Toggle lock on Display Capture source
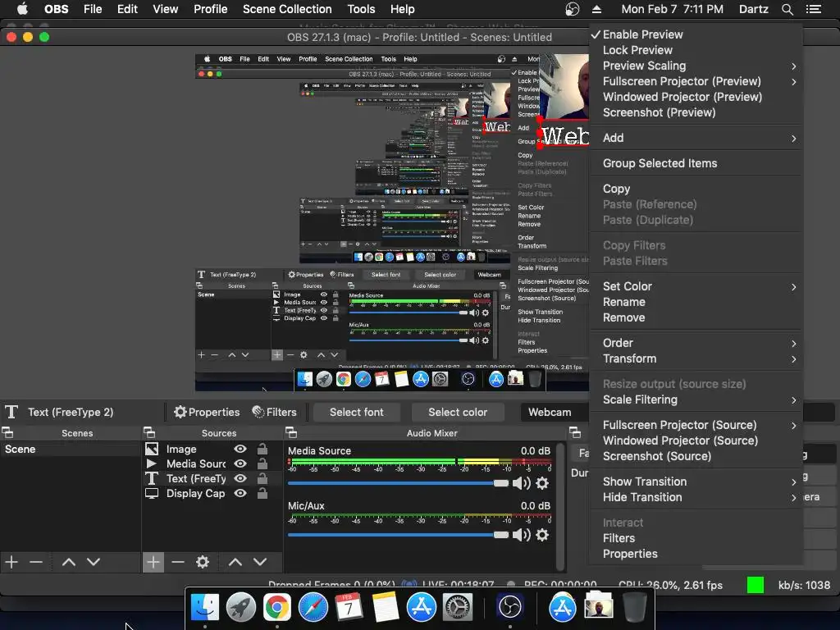This screenshot has height=630, width=840. [262, 493]
